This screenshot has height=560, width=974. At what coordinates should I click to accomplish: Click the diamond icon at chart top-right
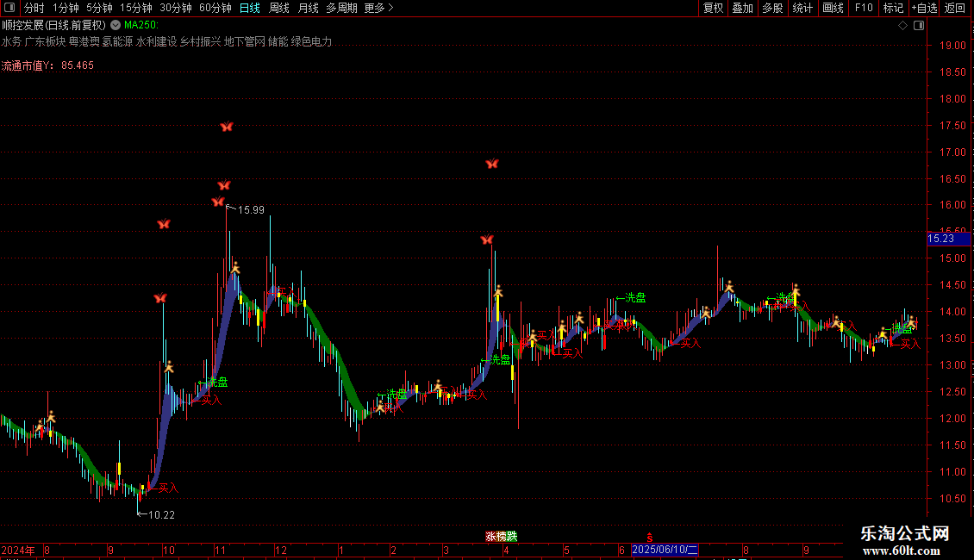tap(902, 26)
